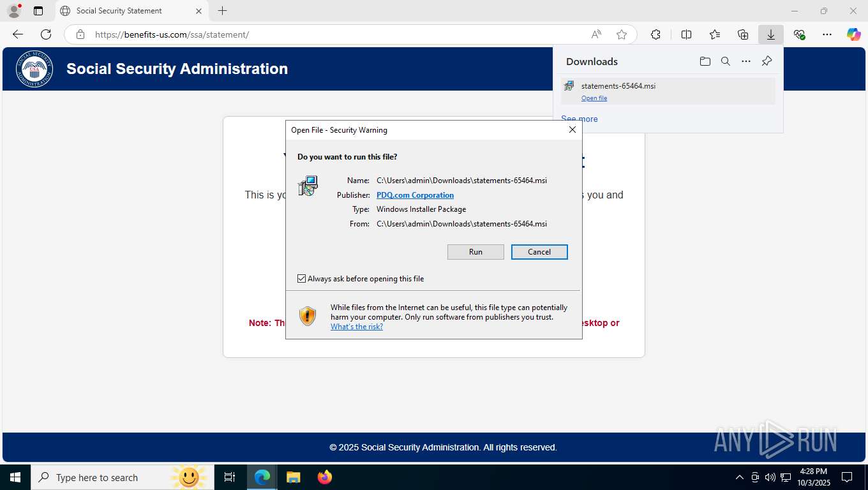Click the browser profile avatar icon
Viewport: 868px width, 490px height.
(x=13, y=11)
